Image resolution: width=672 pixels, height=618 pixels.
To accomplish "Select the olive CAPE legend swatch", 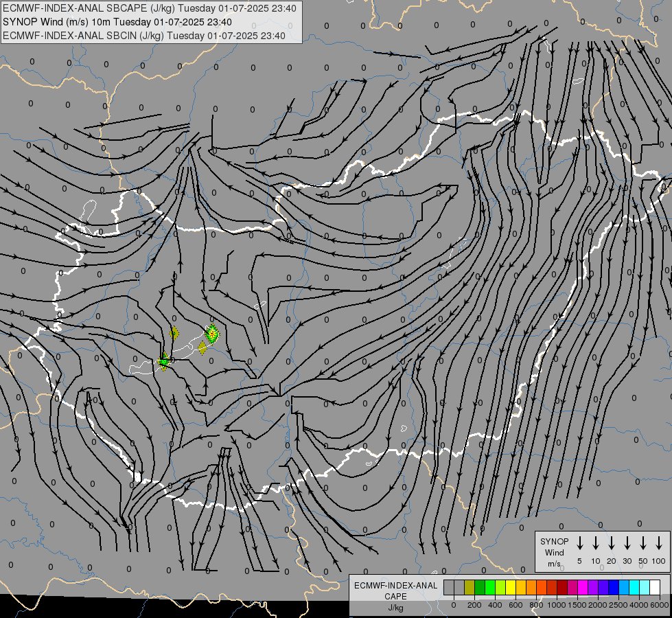I will point(470,588).
